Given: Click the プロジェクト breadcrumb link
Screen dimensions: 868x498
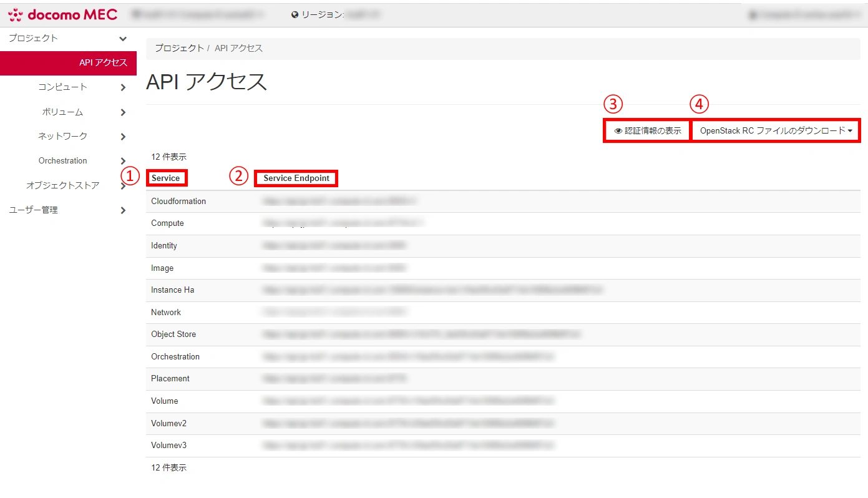Looking at the screenshot, I should [179, 48].
